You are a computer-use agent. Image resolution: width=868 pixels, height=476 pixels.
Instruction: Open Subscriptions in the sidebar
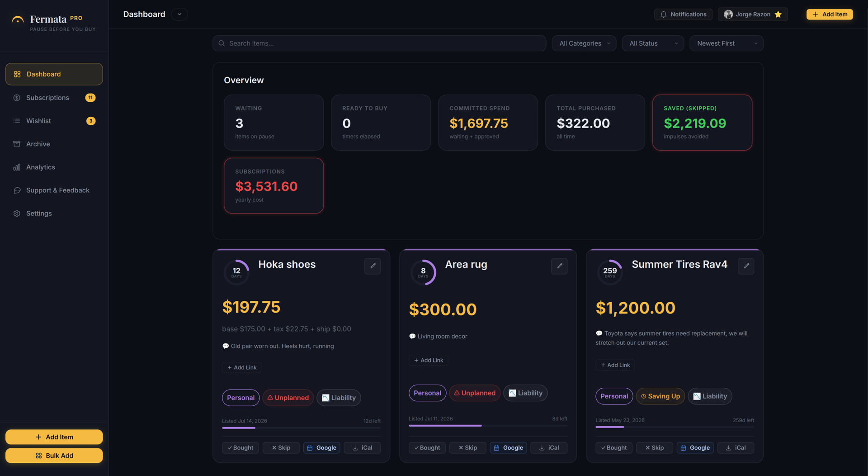(x=54, y=98)
